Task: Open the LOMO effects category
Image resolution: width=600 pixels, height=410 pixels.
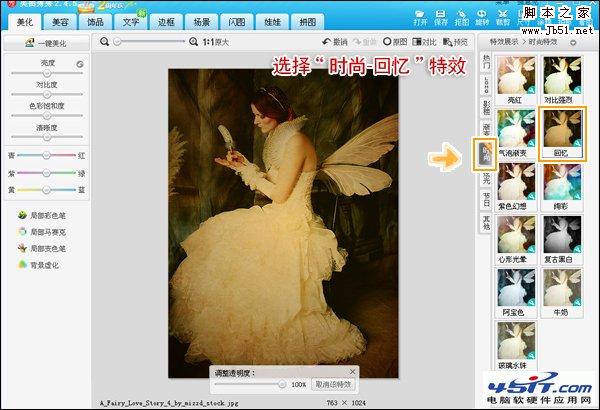Action: pos(486,85)
